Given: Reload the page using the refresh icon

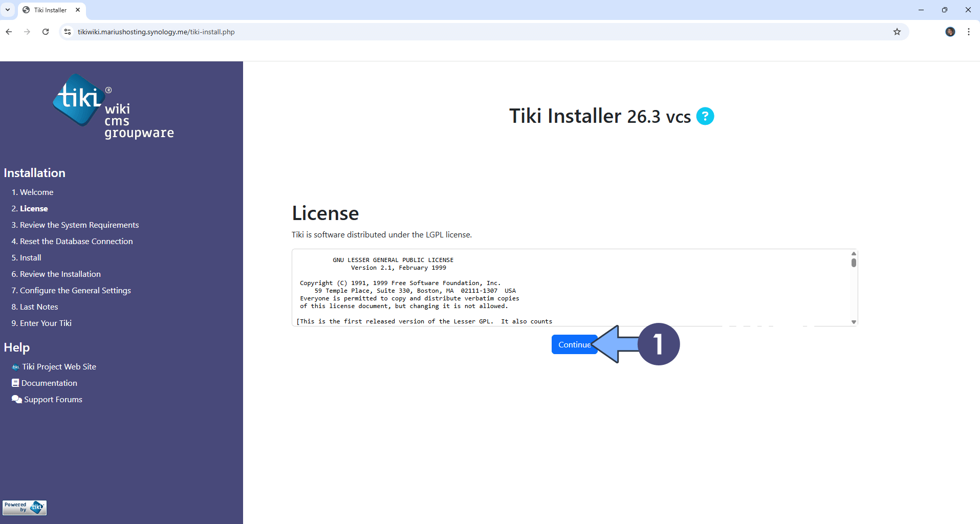Looking at the screenshot, I should [x=46, y=32].
